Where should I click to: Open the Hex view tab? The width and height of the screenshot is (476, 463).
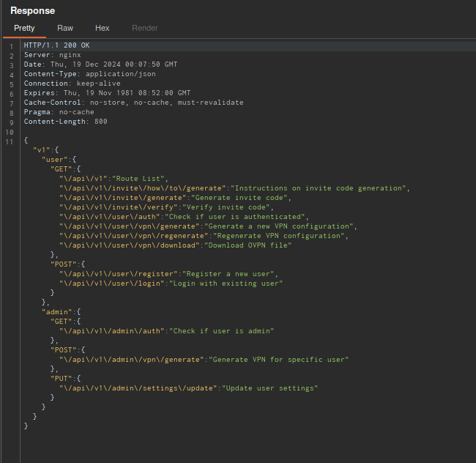coord(103,28)
